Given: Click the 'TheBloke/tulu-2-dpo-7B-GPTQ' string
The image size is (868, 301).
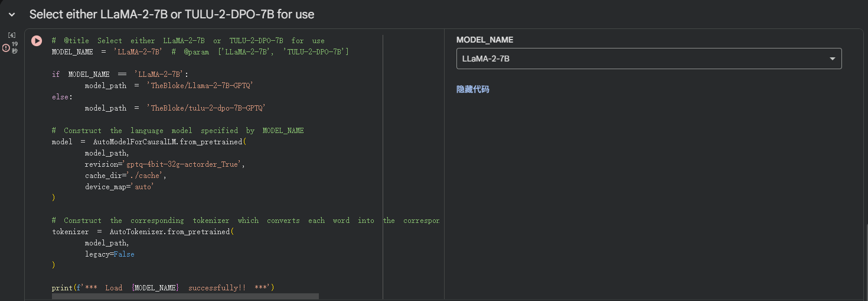Looking at the screenshot, I should point(207,108).
